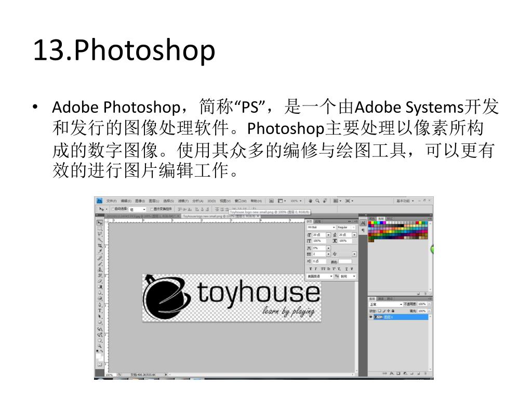Click the red swatch in Swatches panel
532x399 pixels.
click(370, 223)
